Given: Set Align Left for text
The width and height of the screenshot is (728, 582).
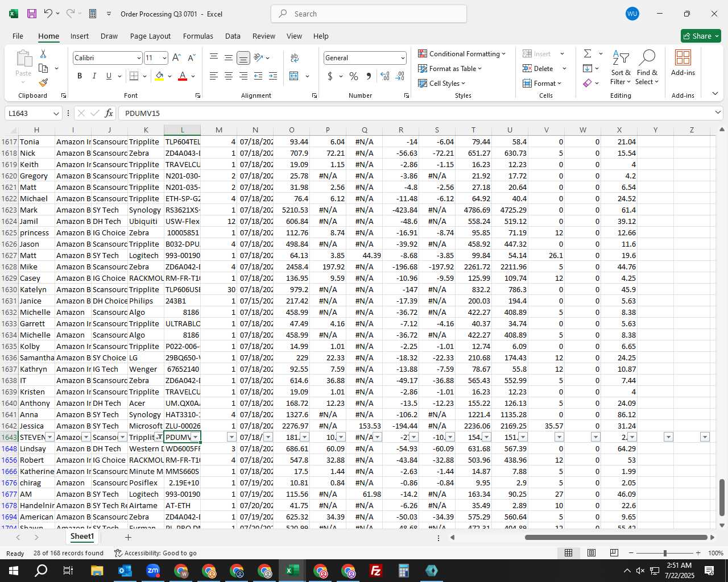Looking at the screenshot, I should pos(214,76).
